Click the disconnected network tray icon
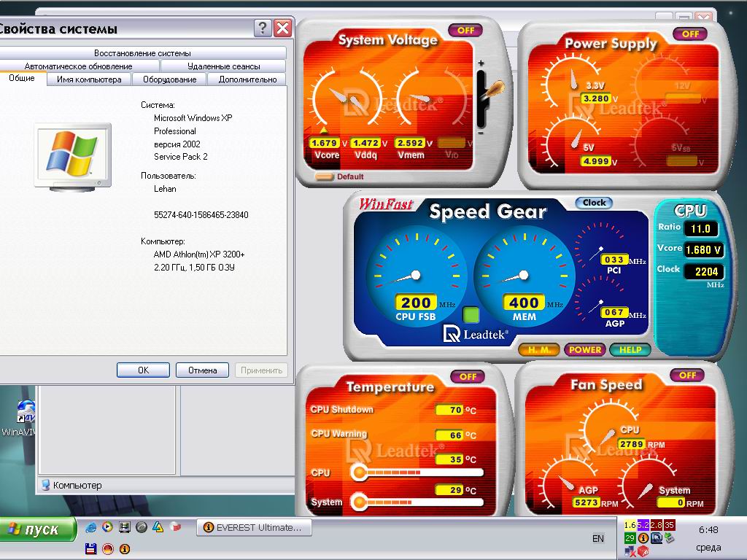This screenshot has height=560, width=747. point(630,551)
